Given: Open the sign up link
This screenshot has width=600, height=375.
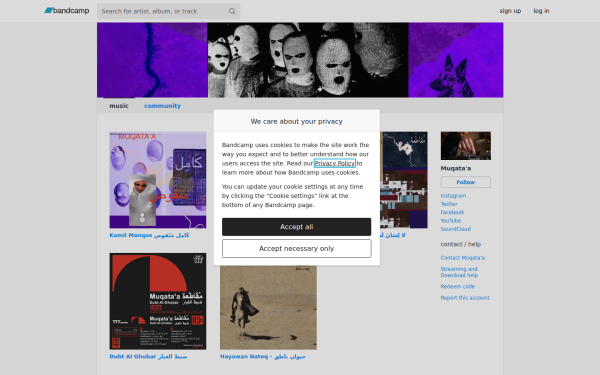Looking at the screenshot, I should tap(510, 11).
